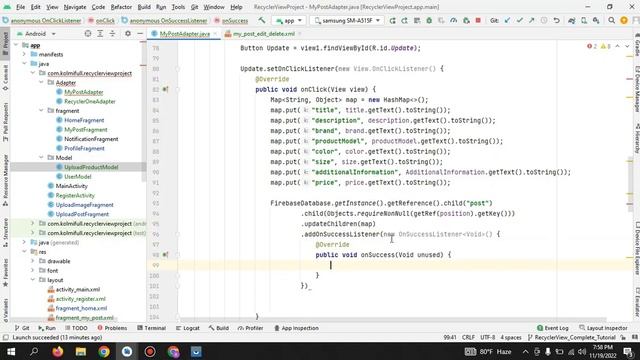This screenshot has height=360, width=640.
Task: Select HomeFragment class in tree
Action: (84, 120)
